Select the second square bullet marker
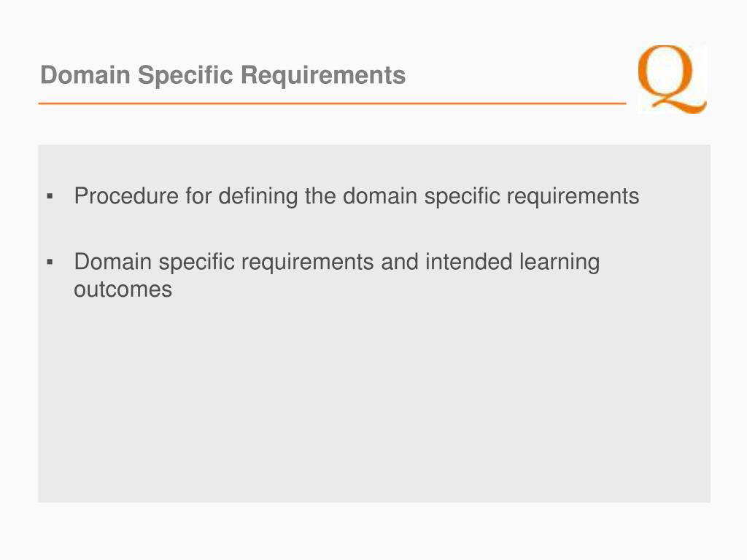 50,262
